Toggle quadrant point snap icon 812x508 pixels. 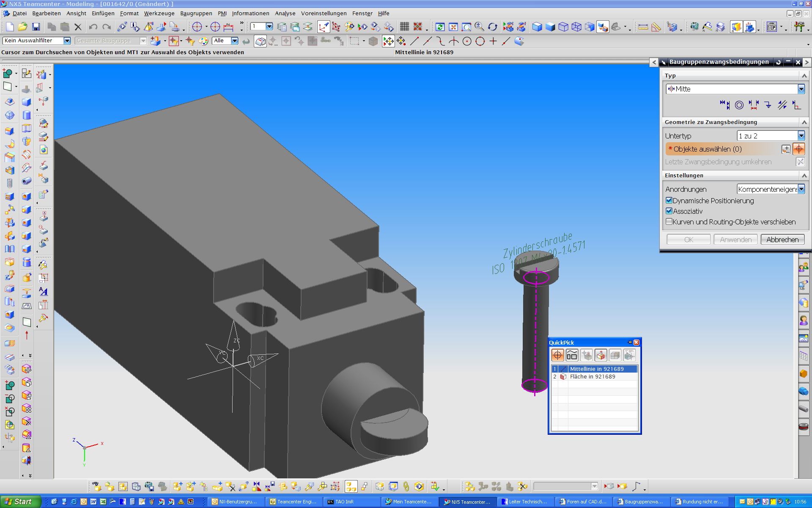[480, 41]
